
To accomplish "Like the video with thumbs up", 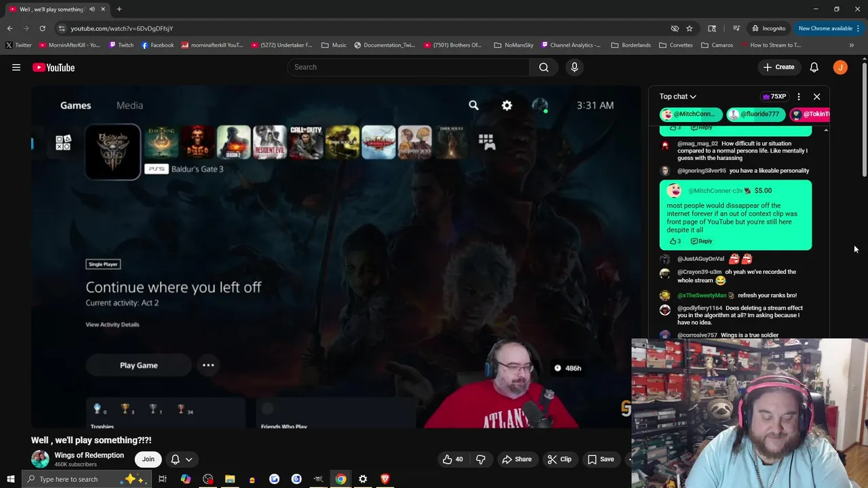I will (x=453, y=459).
